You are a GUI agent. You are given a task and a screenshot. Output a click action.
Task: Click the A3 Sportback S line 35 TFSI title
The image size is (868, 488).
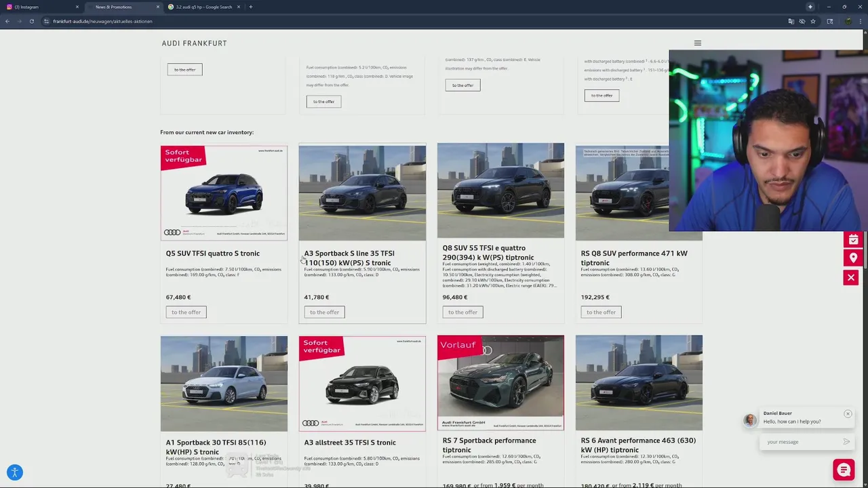[x=349, y=258]
